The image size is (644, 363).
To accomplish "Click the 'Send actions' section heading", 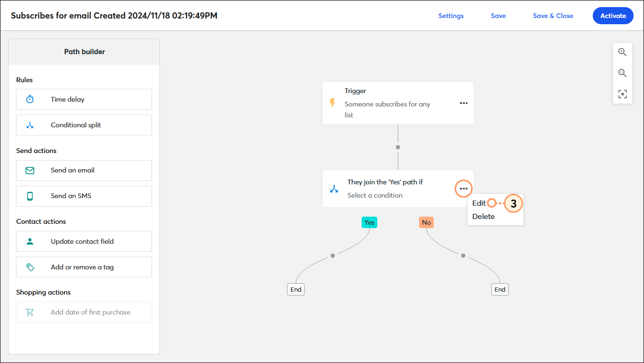I will [x=36, y=151].
